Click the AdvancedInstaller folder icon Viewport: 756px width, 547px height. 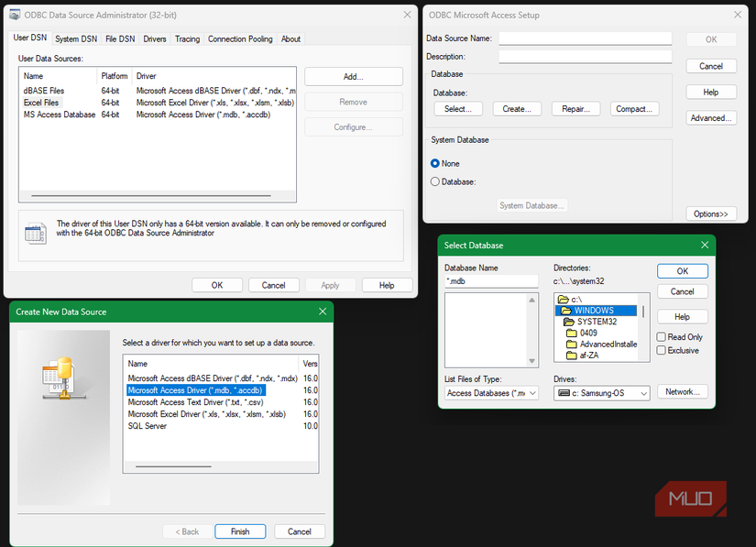pyautogui.click(x=571, y=345)
